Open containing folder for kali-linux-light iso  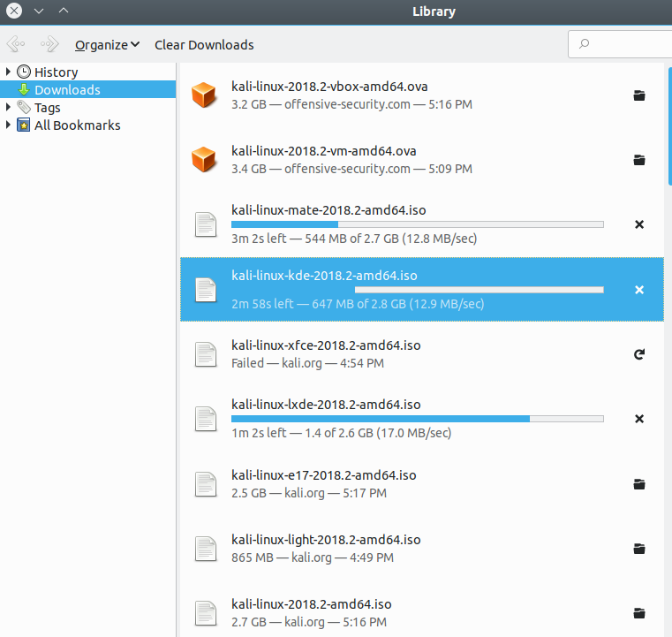(x=639, y=549)
